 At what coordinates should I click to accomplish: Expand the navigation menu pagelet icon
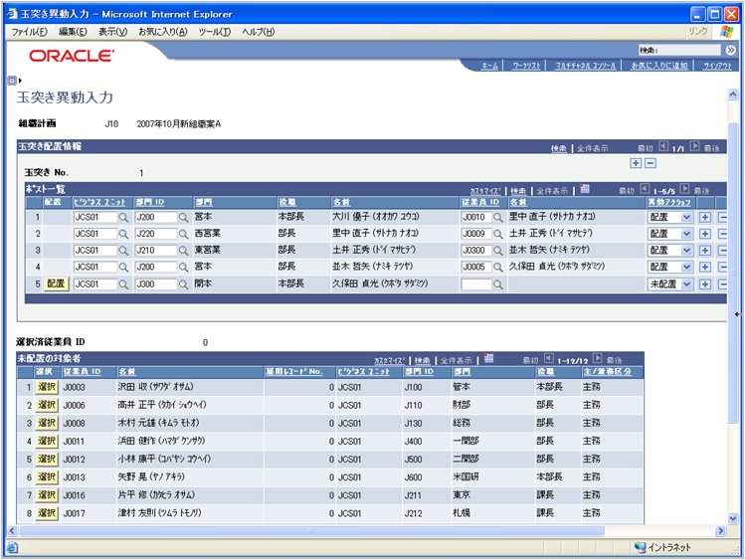tap(12, 81)
